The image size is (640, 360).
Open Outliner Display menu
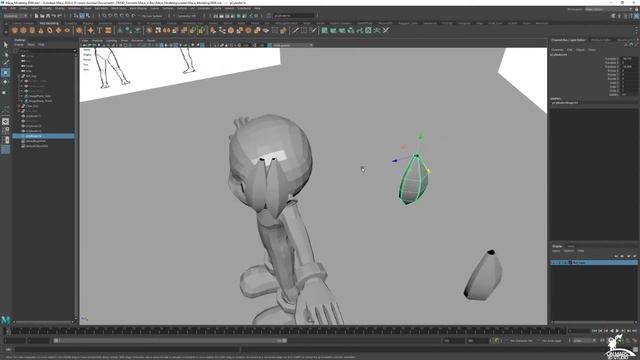[19, 44]
